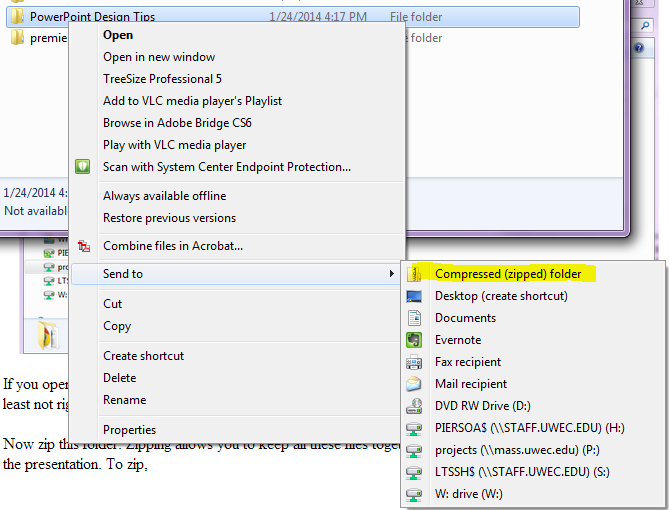Image resolution: width=669 pixels, height=510 pixels.
Task: Choose Desktop (create shortcut)
Action: 501,296
